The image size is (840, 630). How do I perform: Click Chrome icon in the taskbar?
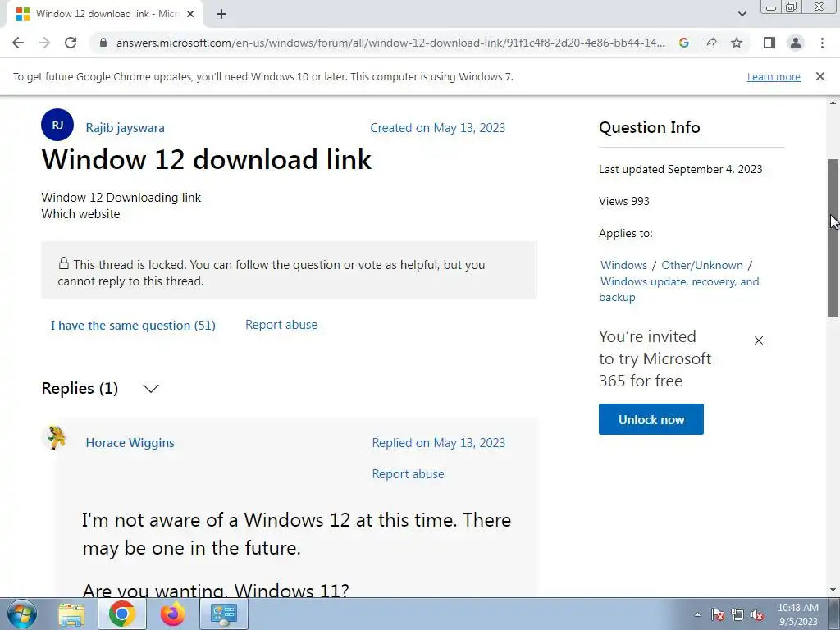click(x=122, y=614)
